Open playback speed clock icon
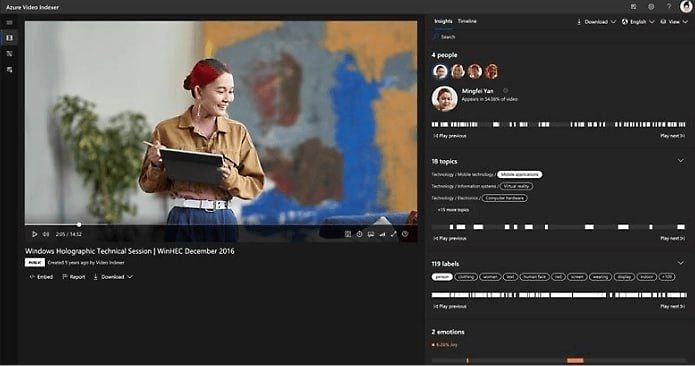695x366 pixels. (359, 234)
